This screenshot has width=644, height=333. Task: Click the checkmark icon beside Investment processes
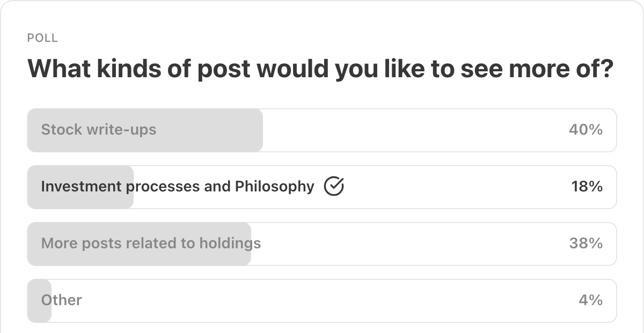[x=334, y=187]
